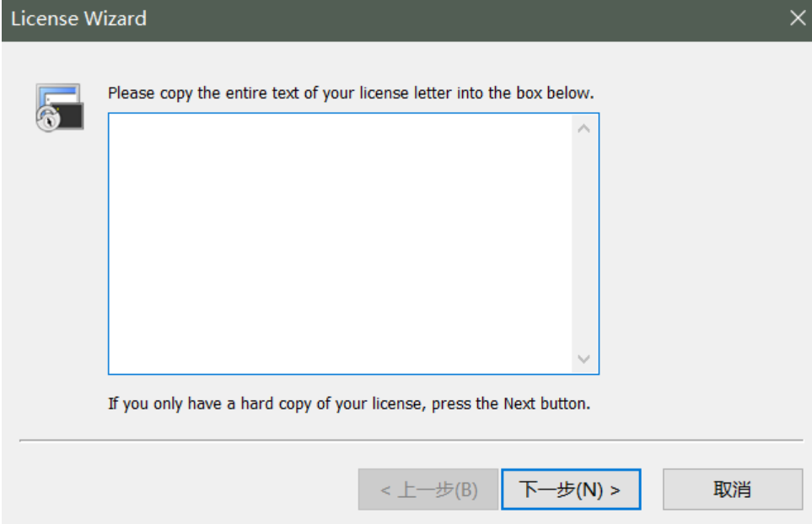
Task: Click the "Please copy the entire text" instruction
Action: (x=351, y=93)
